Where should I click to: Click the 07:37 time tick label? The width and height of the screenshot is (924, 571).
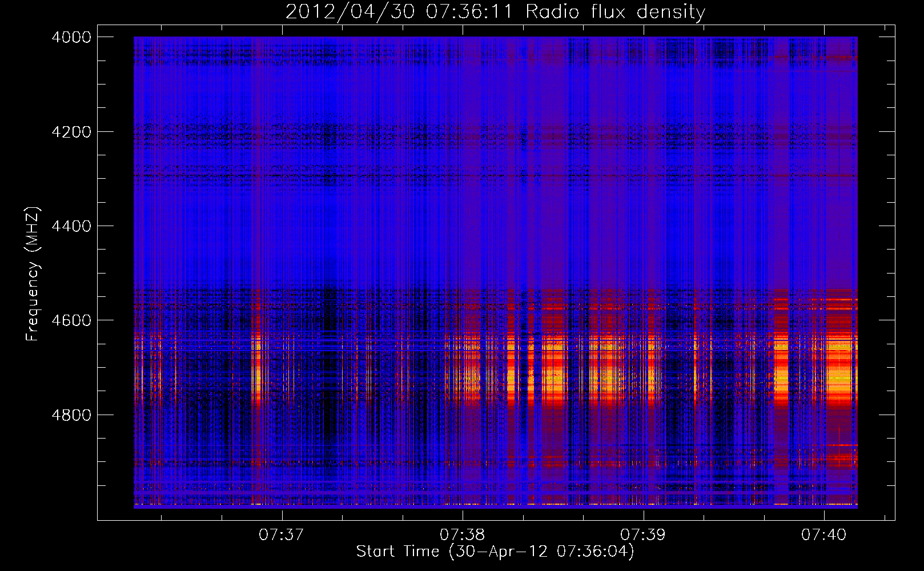click(x=282, y=535)
